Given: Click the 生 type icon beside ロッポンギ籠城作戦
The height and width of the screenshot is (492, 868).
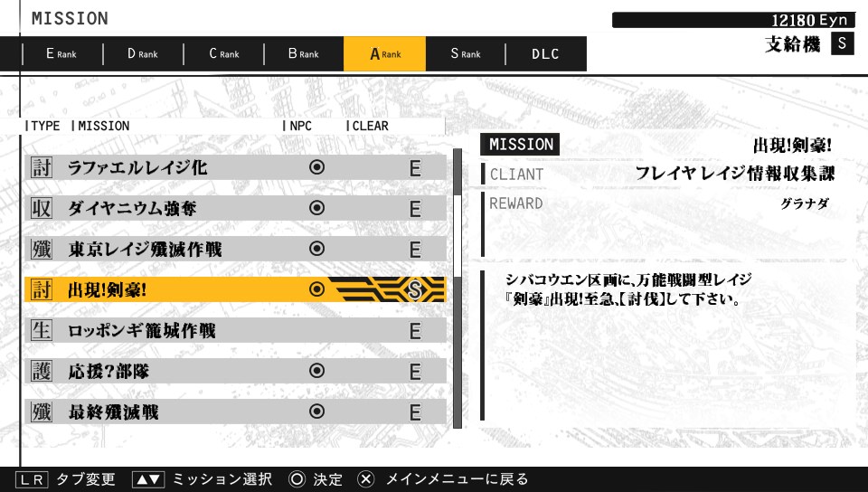Looking at the screenshot, I should point(42,331).
